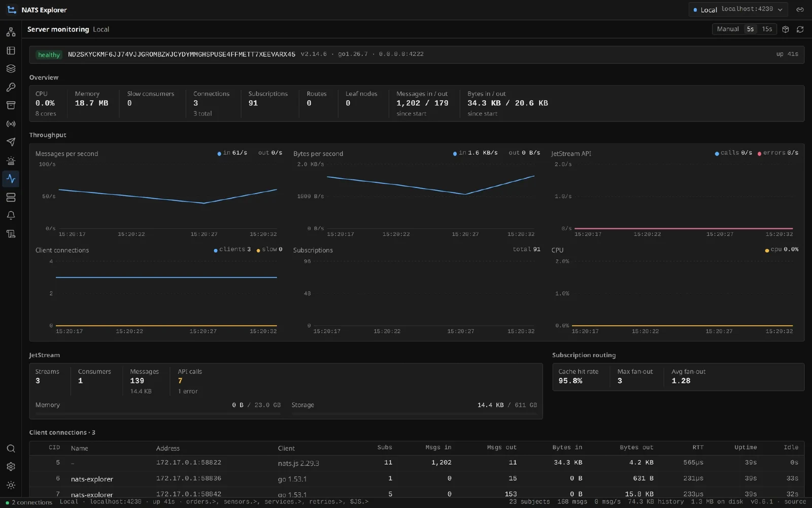Viewport: 812px width, 508px height.
Task: Open search via magnifier icon
Action: (11, 449)
